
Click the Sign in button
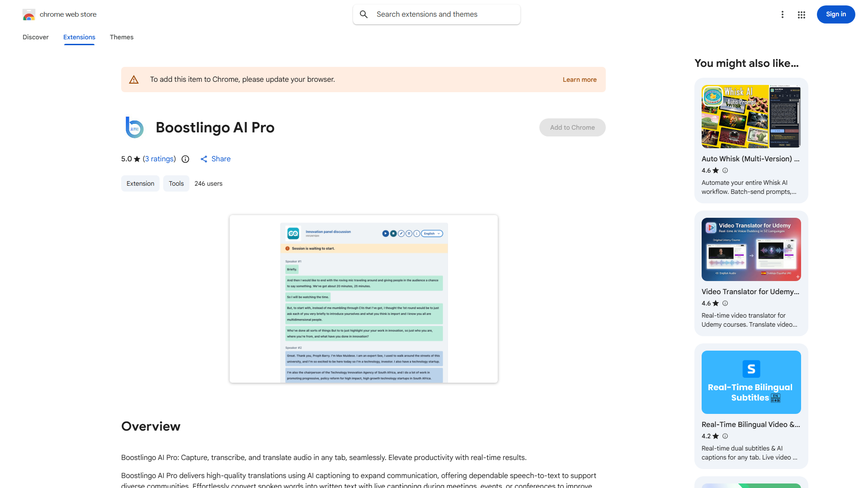[835, 14]
